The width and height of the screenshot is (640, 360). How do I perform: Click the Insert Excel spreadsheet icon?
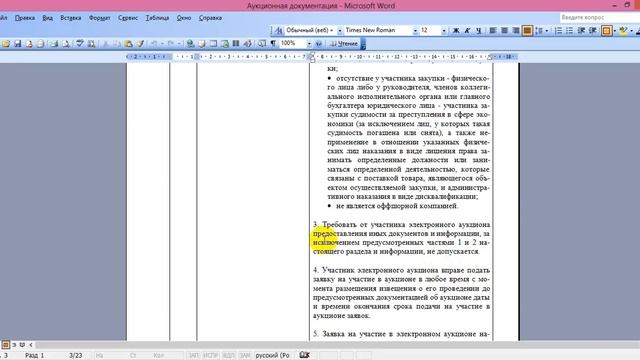[x=224, y=44]
